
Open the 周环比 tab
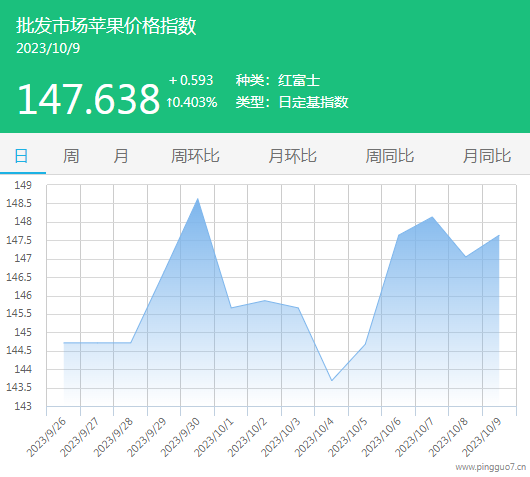[x=195, y=156]
